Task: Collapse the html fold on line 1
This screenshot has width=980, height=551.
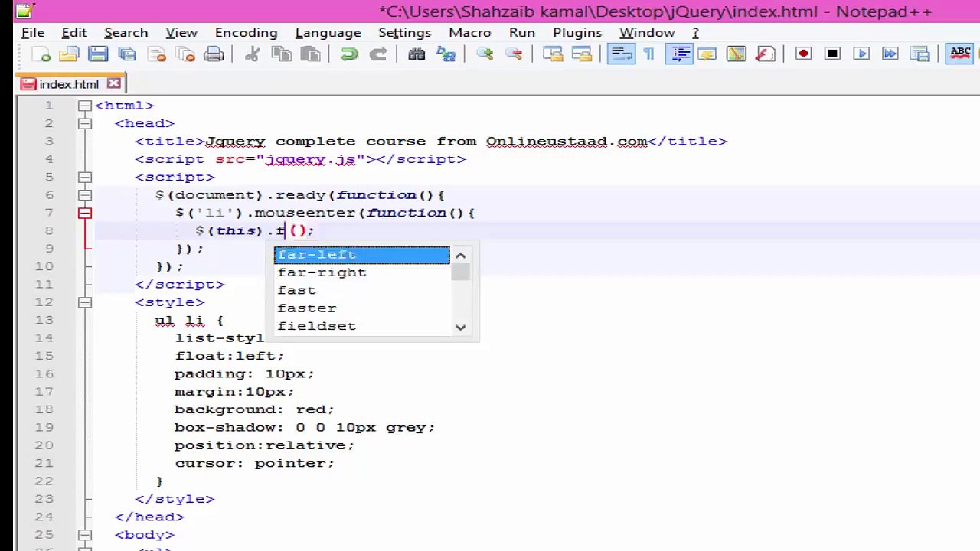Action: click(85, 106)
